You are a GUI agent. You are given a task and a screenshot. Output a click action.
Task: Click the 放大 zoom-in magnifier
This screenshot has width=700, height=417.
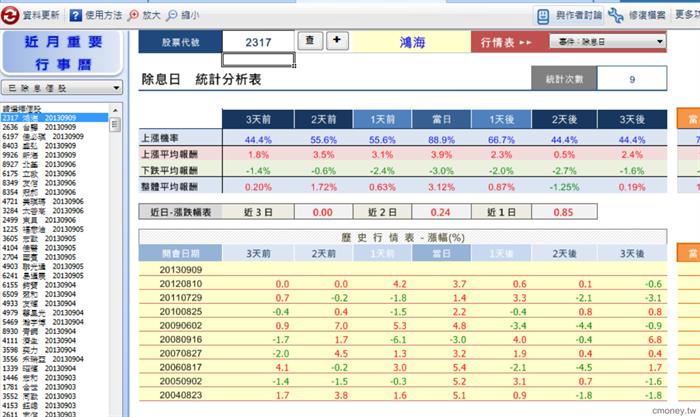[x=133, y=16]
